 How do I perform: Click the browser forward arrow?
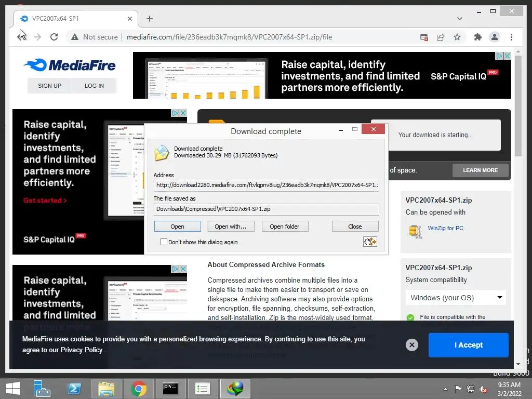click(x=37, y=37)
